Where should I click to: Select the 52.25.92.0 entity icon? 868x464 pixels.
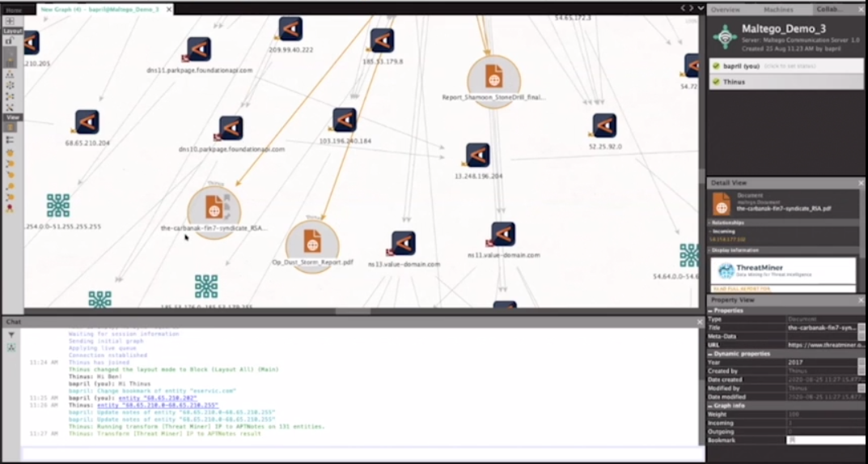[x=604, y=126]
